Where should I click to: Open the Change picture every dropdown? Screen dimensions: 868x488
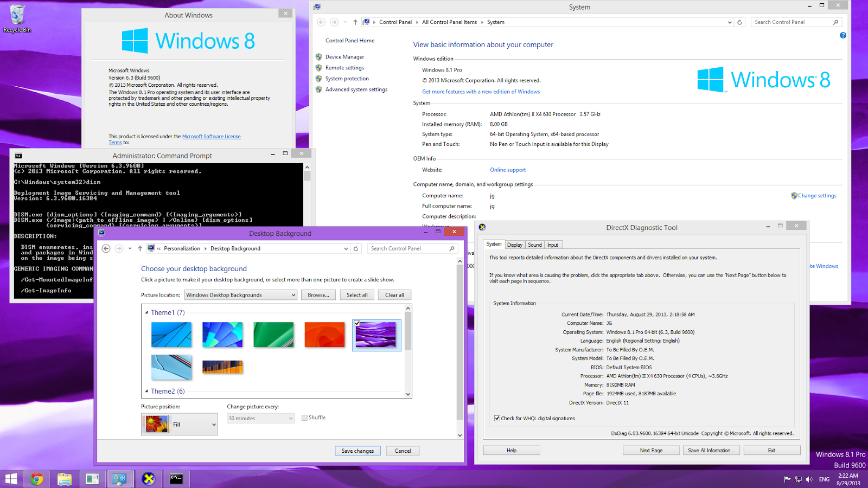tap(292, 418)
